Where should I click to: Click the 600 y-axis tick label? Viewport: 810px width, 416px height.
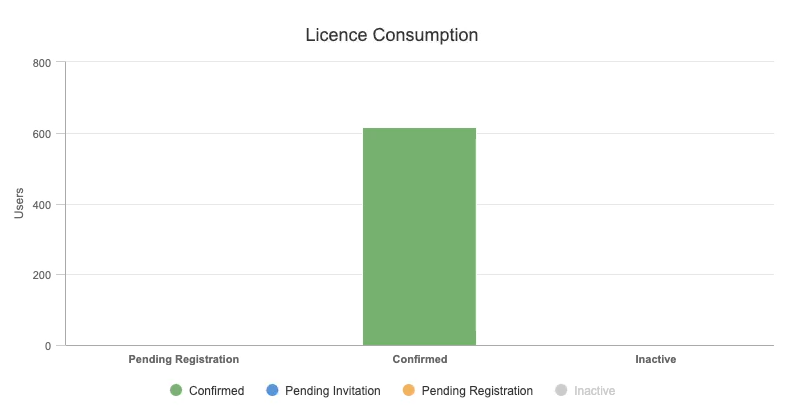click(42, 134)
